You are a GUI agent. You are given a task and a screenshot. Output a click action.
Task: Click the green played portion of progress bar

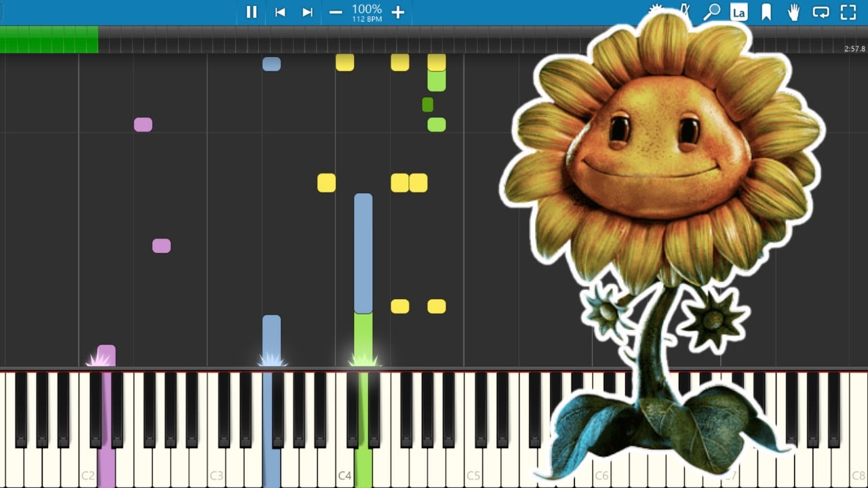tap(49, 40)
